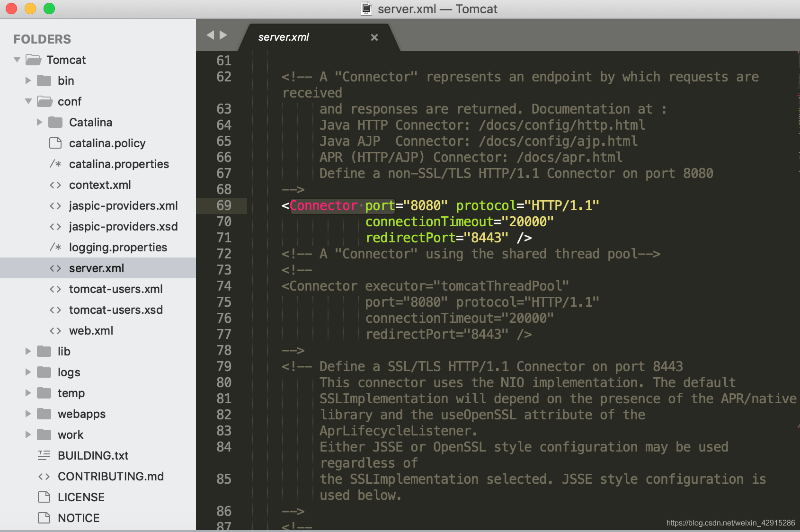
Task: Click the BUILDING.txt text-file icon
Action: 44,455
